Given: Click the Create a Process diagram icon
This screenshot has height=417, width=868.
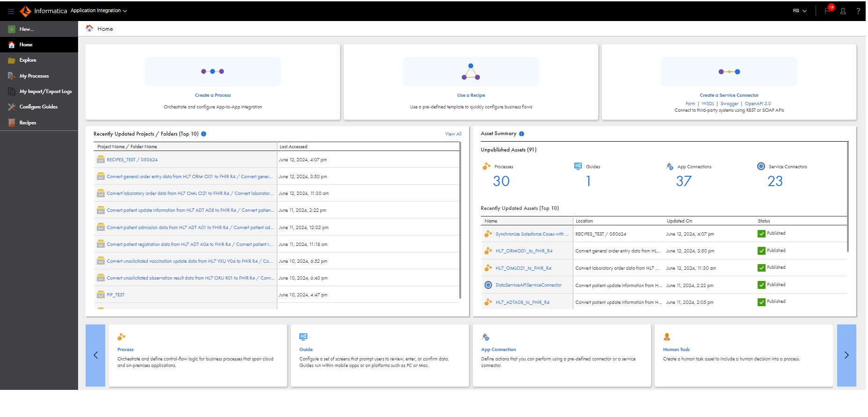Looking at the screenshot, I should point(213,72).
